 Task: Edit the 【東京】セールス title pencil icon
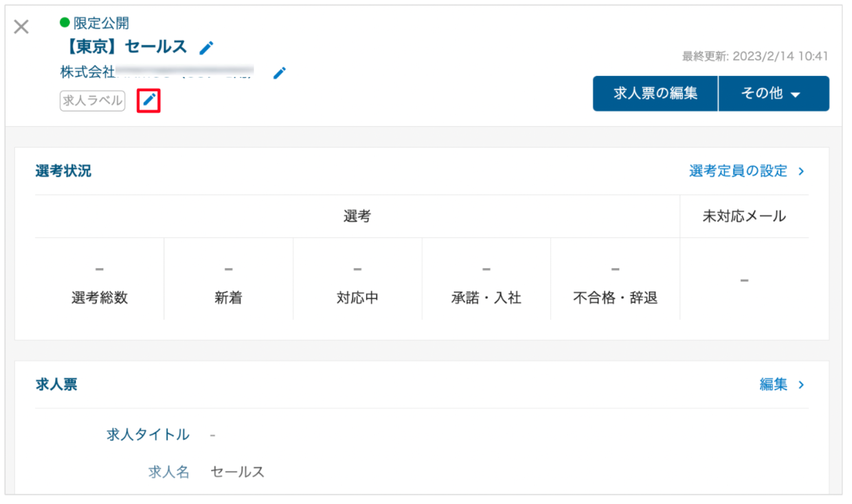point(206,48)
